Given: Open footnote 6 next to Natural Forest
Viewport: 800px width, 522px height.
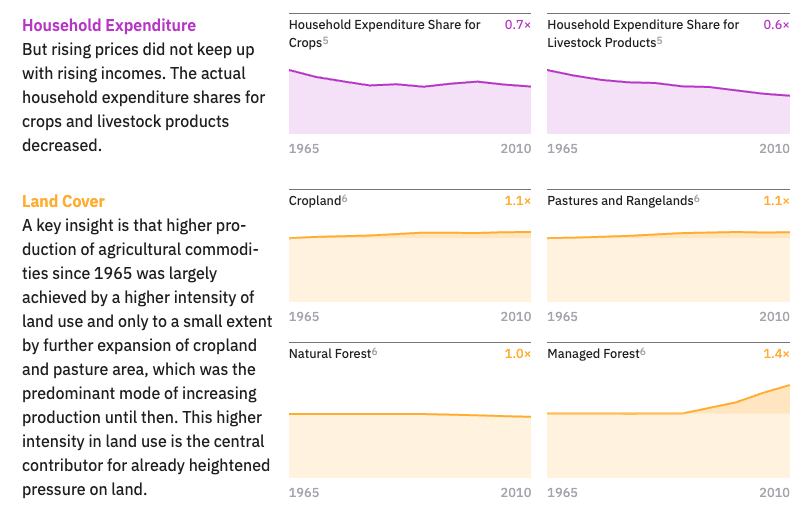Looking at the screenshot, I should click(374, 351).
